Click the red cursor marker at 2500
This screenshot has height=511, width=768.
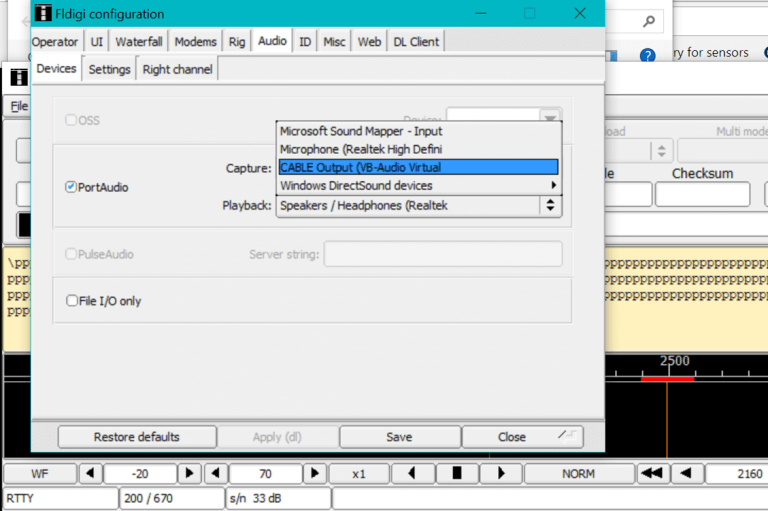point(667,379)
